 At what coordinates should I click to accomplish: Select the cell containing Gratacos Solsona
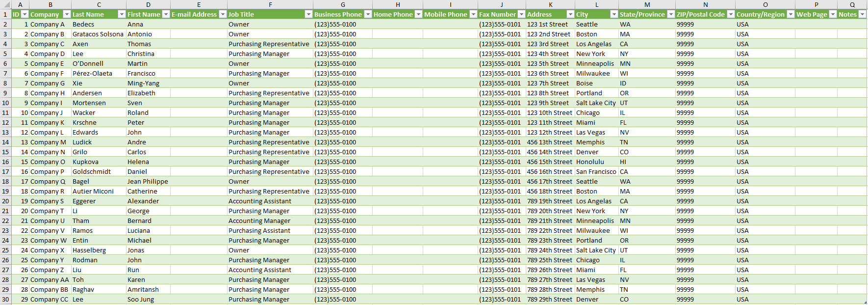(99, 34)
